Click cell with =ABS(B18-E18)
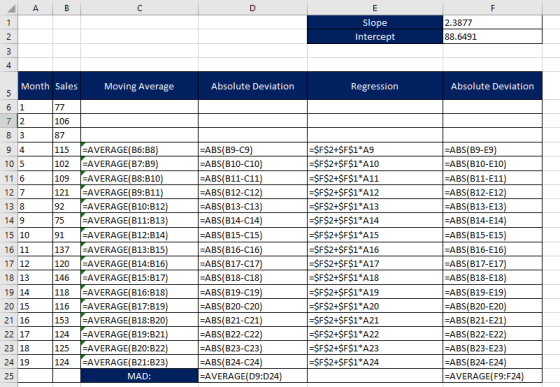This screenshot has height=387, width=560. (492, 277)
